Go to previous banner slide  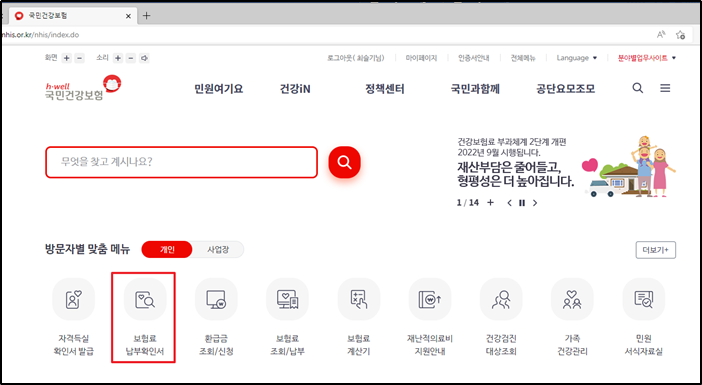(509, 203)
